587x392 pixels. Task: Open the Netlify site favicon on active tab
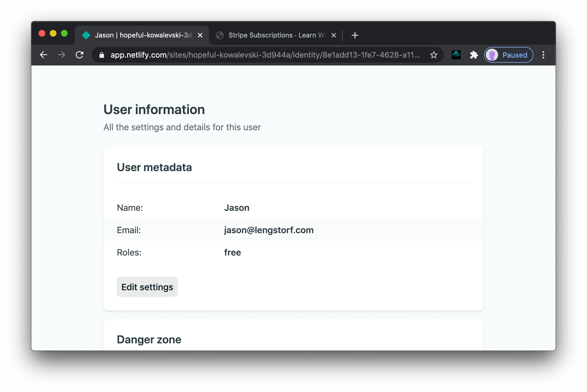[86, 35]
